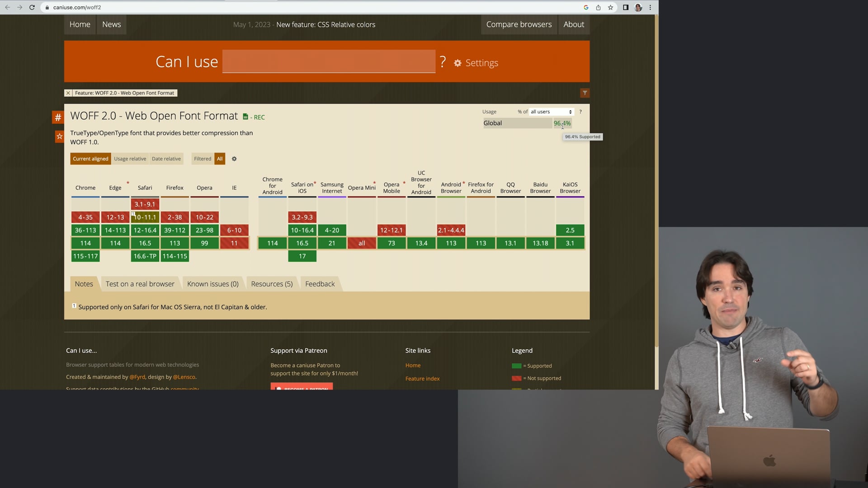Switch to Usage relative view
This screenshot has height=488, width=868.
tap(130, 159)
